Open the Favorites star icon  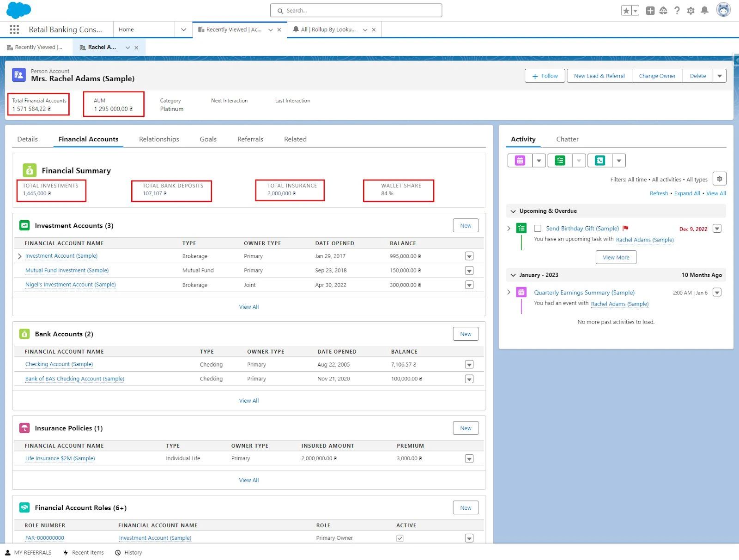tap(626, 11)
